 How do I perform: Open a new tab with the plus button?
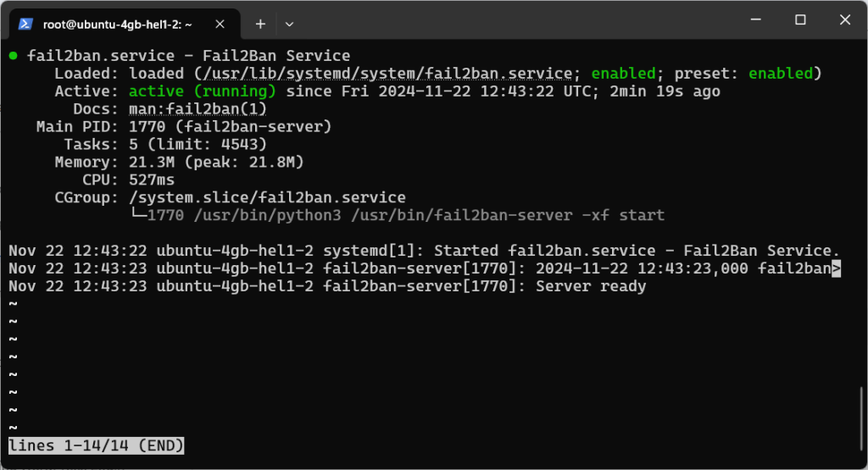click(260, 24)
